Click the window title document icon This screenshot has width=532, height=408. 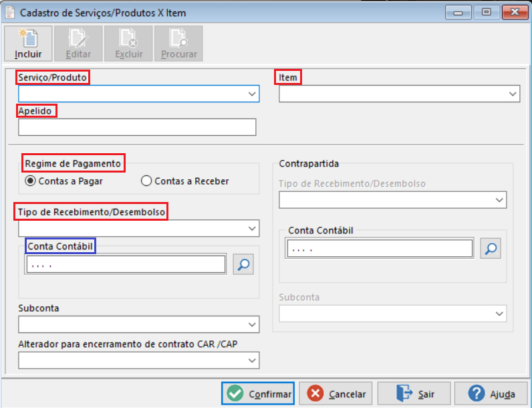pos(9,13)
